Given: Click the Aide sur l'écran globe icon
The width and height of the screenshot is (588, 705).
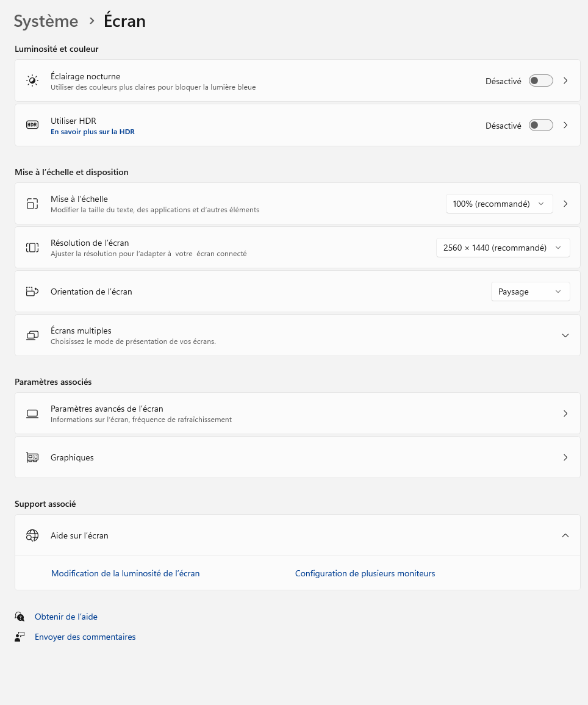Looking at the screenshot, I should (32, 535).
